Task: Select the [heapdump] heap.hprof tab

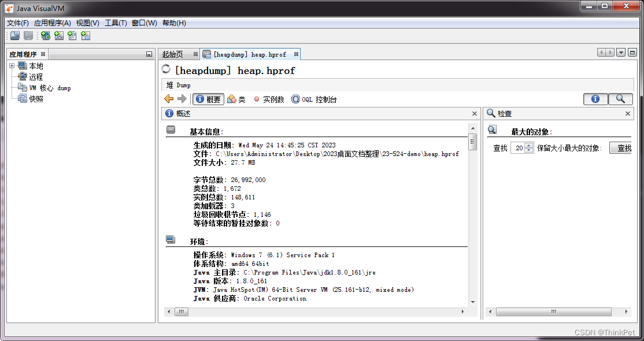Action: [x=249, y=54]
